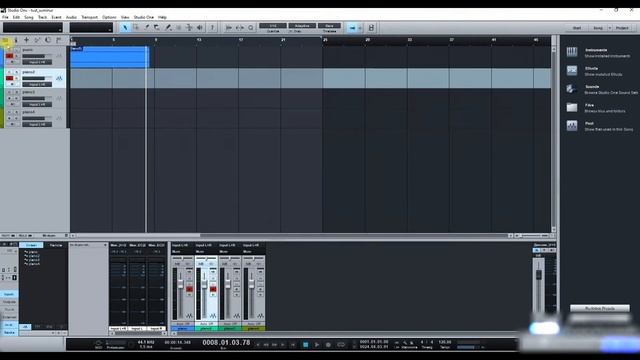
Task: Open piano4 track Input L+R dropdown
Action: [37, 124]
